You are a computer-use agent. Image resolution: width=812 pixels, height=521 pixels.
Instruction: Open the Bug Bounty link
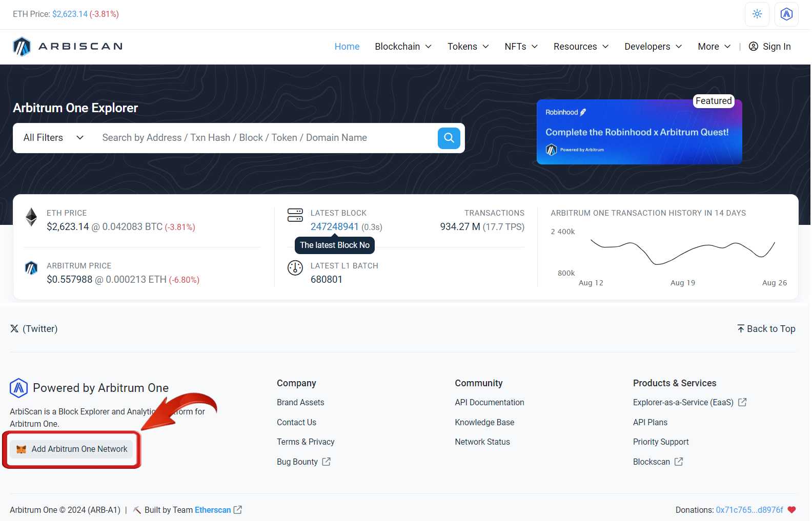click(297, 462)
